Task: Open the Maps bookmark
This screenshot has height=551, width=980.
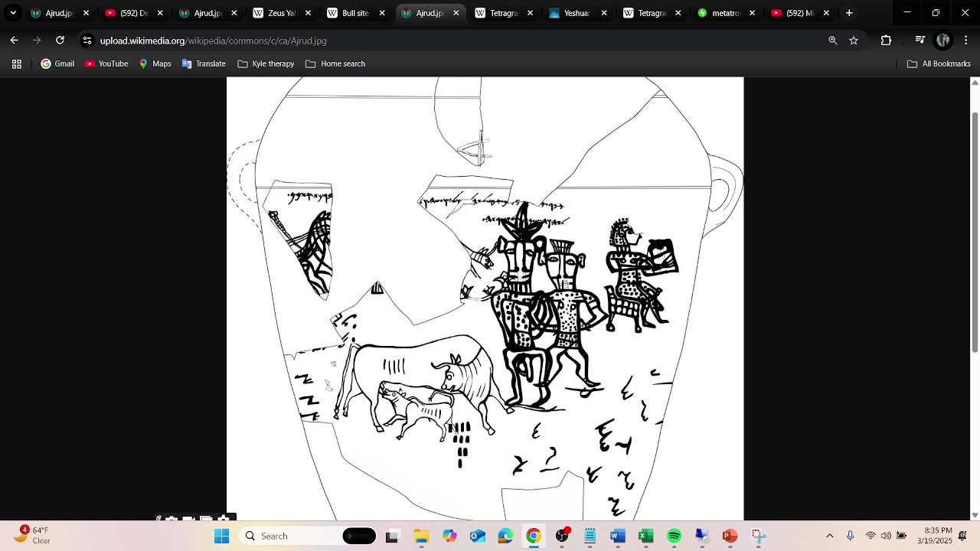Action: pyautogui.click(x=155, y=64)
